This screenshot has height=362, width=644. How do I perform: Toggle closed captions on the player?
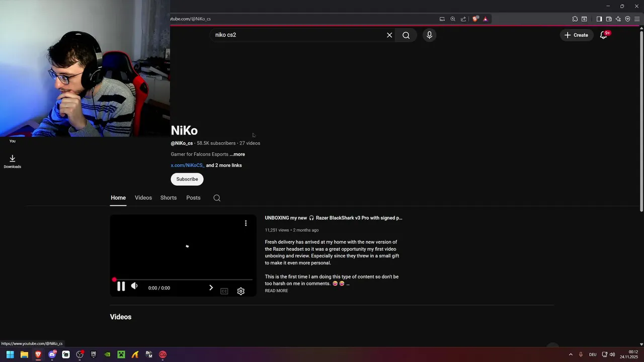pos(224,291)
